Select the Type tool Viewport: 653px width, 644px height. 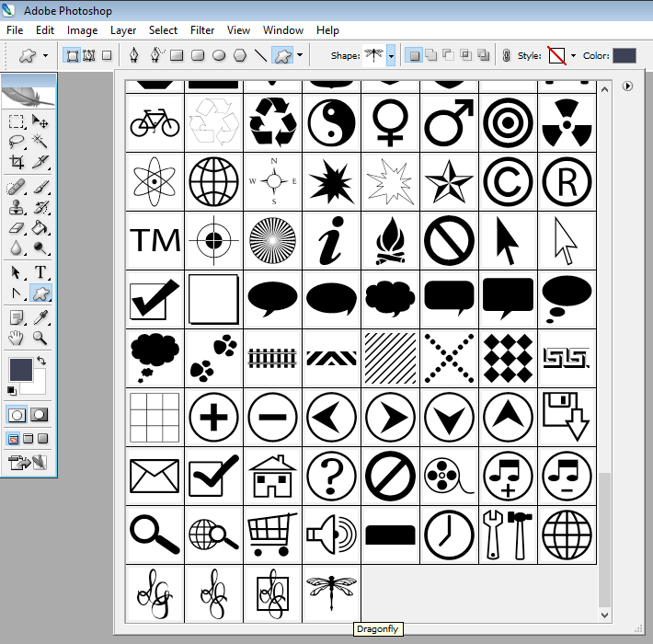tap(40, 272)
